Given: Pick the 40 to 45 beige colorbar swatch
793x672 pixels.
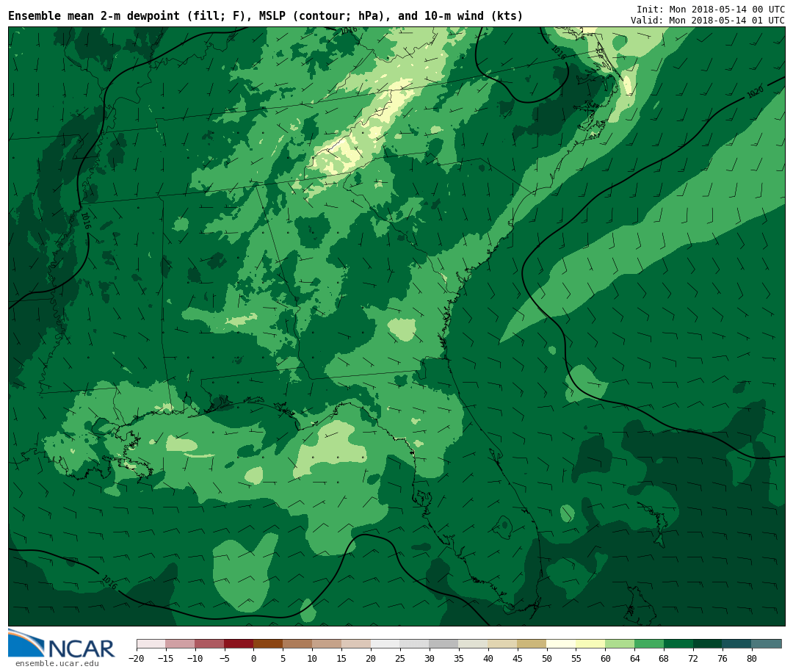Looking at the screenshot, I should [x=502, y=644].
